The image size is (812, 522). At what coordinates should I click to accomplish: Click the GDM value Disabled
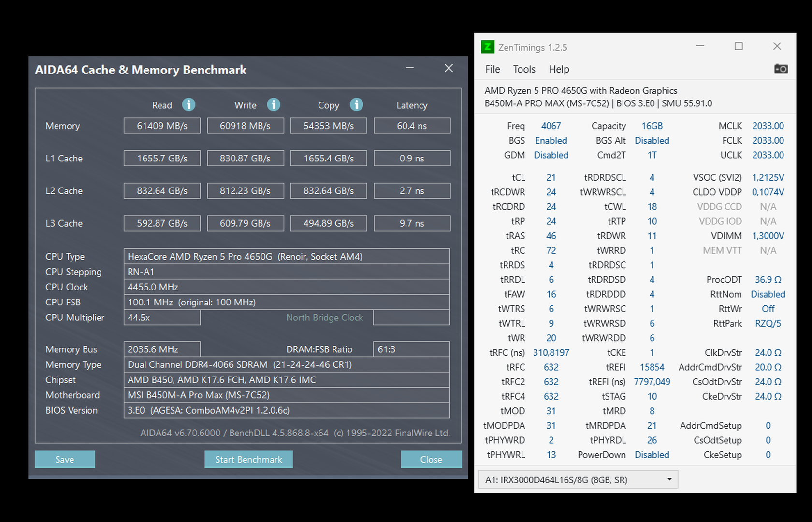point(551,155)
